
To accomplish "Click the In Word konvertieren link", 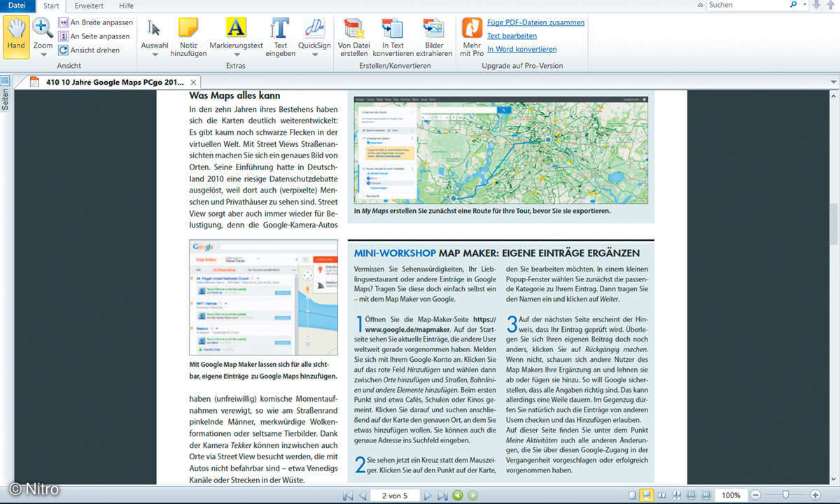I will (x=521, y=49).
